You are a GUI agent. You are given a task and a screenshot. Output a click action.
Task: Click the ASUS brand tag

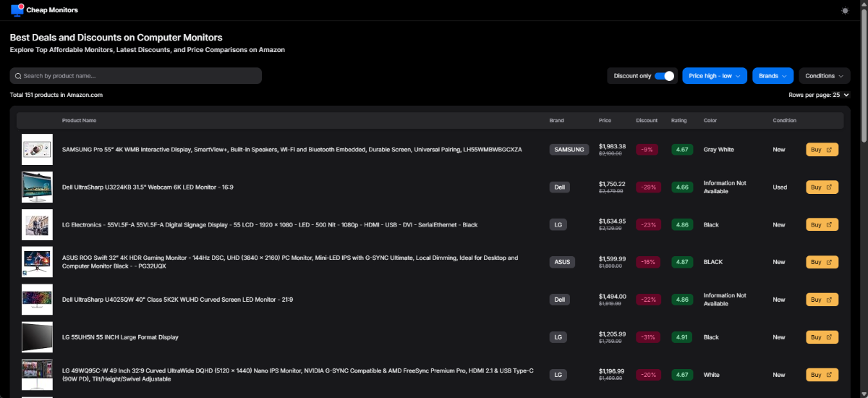[x=562, y=262]
